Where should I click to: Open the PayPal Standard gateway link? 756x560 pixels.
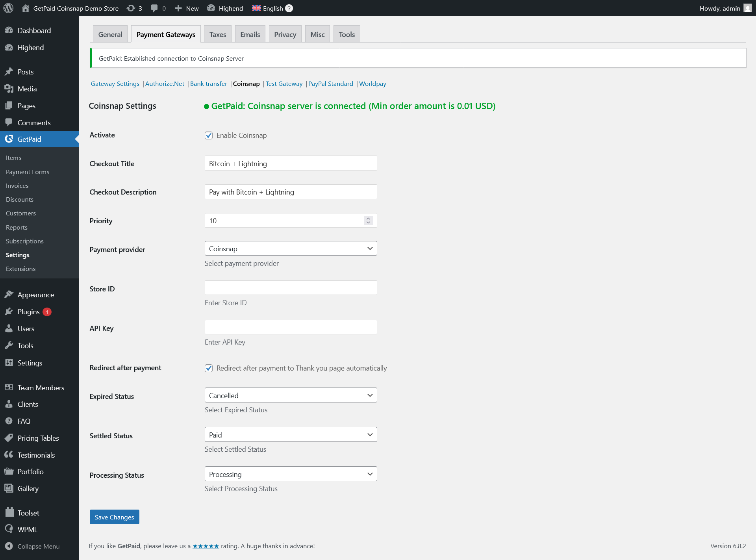pos(331,83)
